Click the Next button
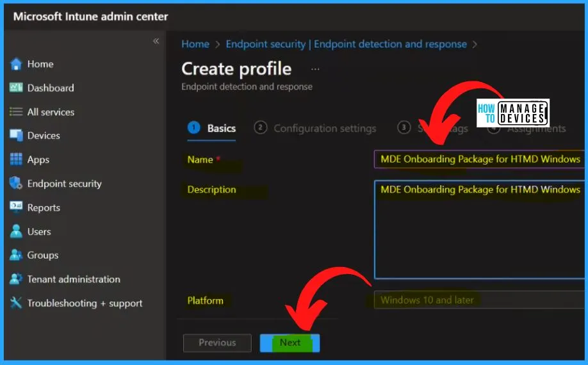 pos(290,343)
